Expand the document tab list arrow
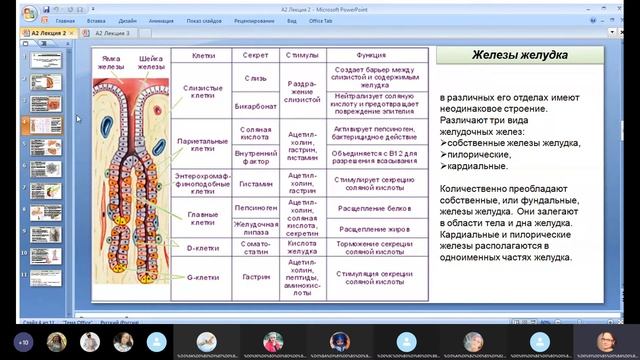 [x=612, y=32]
